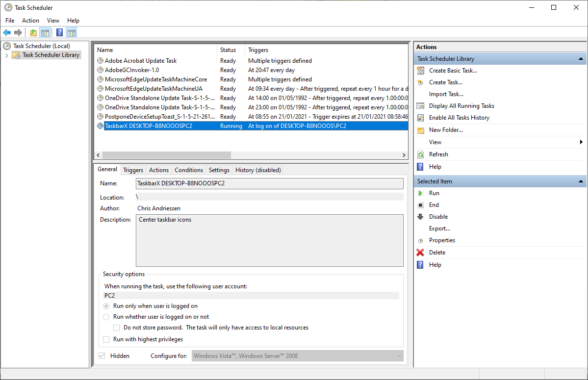End the running TaskbarX task
The height and width of the screenshot is (380, 588).
pyautogui.click(x=420, y=204)
